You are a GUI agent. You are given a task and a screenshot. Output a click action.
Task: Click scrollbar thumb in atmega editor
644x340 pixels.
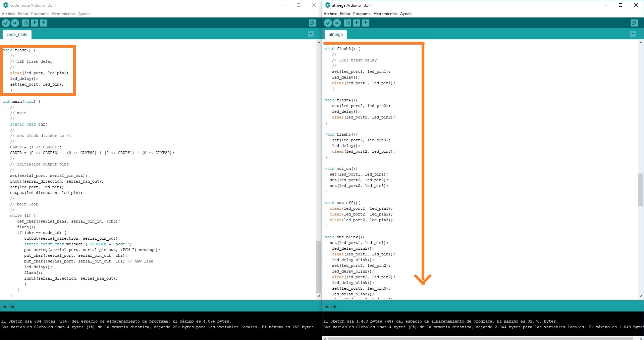point(641,190)
